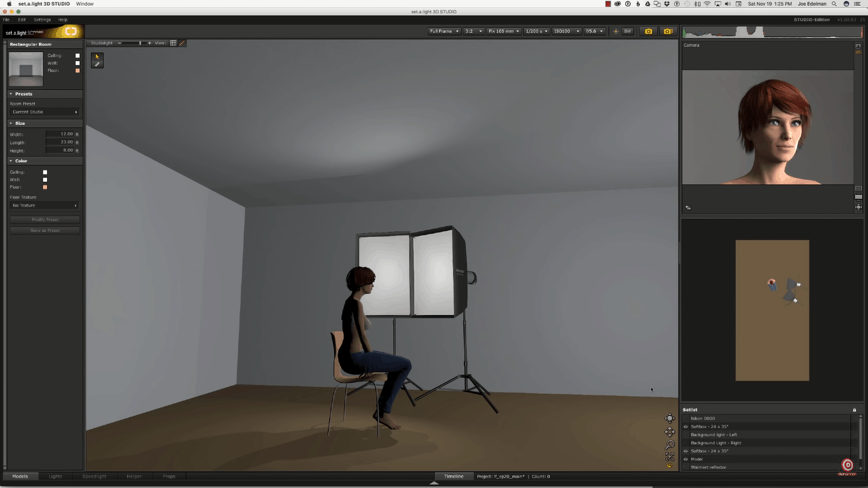Click the Floor color swatch in Color section
The image size is (868, 488).
click(x=45, y=187)
